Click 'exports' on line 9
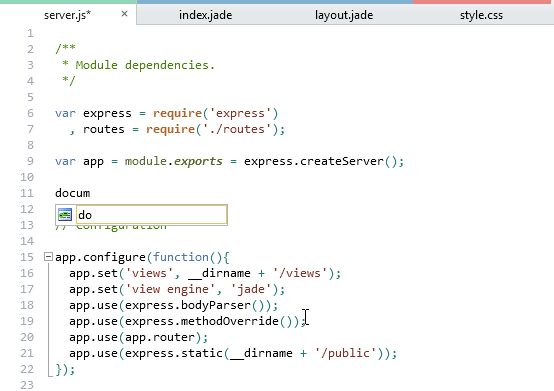 point(198,161)
